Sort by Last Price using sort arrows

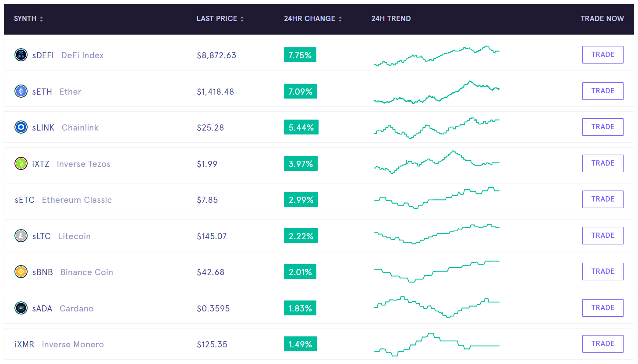point(242,19)
